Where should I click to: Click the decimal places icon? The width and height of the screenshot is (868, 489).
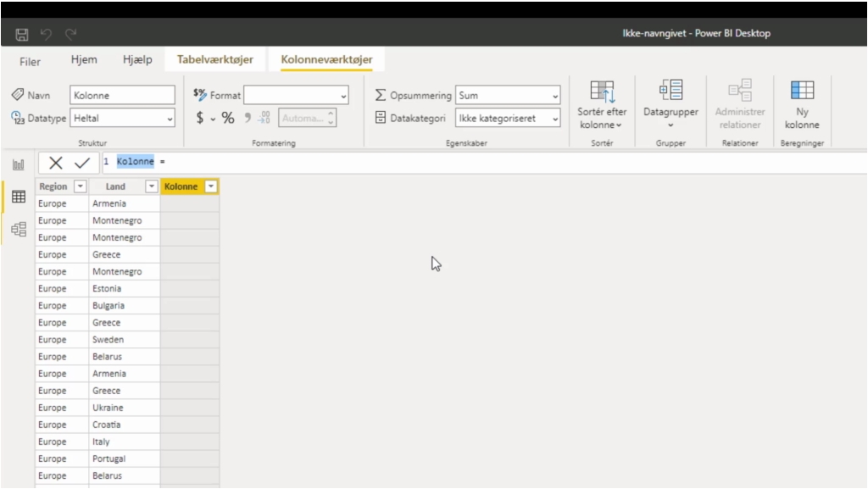click(264, 118)
